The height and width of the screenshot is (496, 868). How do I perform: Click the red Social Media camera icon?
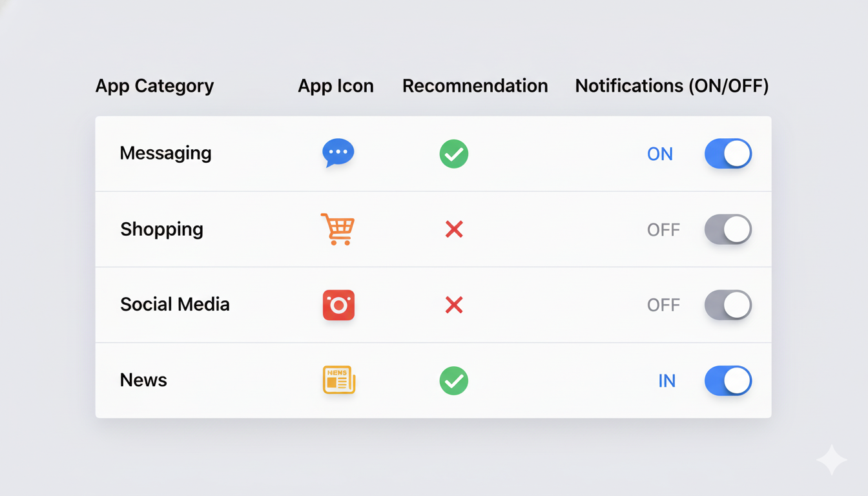[x=338, y=305]
